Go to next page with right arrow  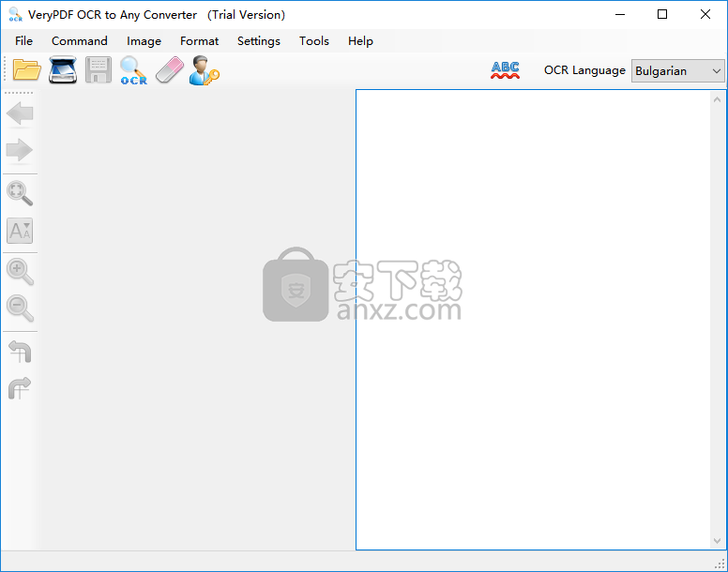click(20, 150)
